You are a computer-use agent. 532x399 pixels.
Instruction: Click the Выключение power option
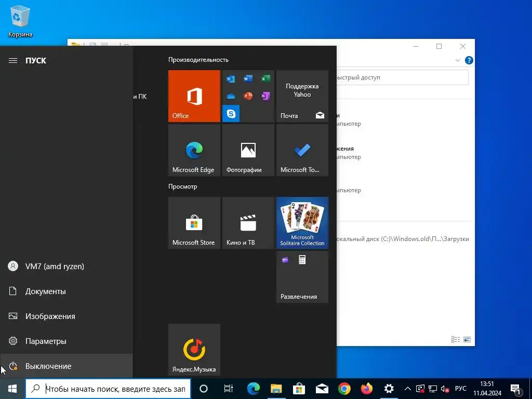click(x=66, y=366)
